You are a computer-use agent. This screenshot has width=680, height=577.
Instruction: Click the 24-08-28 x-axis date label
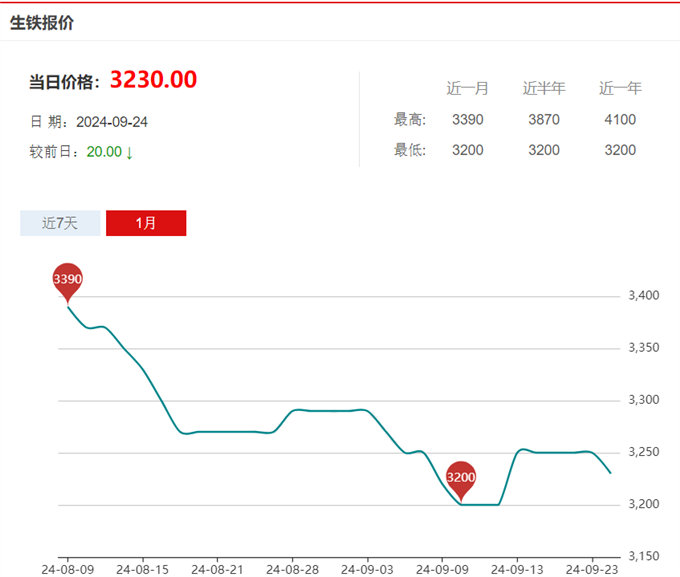tap(292, 568)
